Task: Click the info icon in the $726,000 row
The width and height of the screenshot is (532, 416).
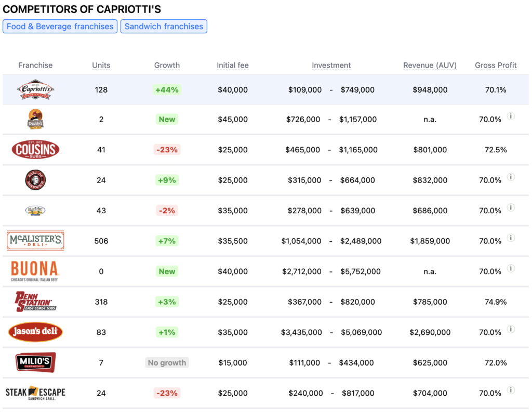Action: 511,116
